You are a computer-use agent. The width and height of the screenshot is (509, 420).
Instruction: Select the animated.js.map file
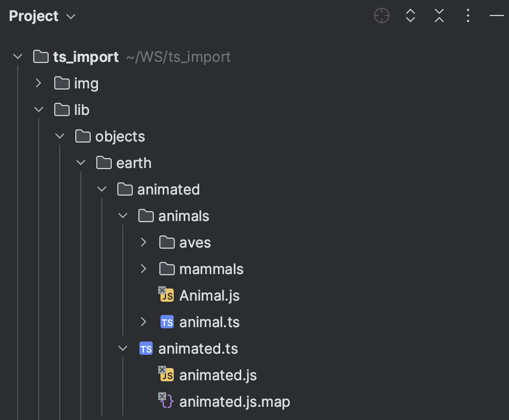pyautogui.click(x=235, y=401)
